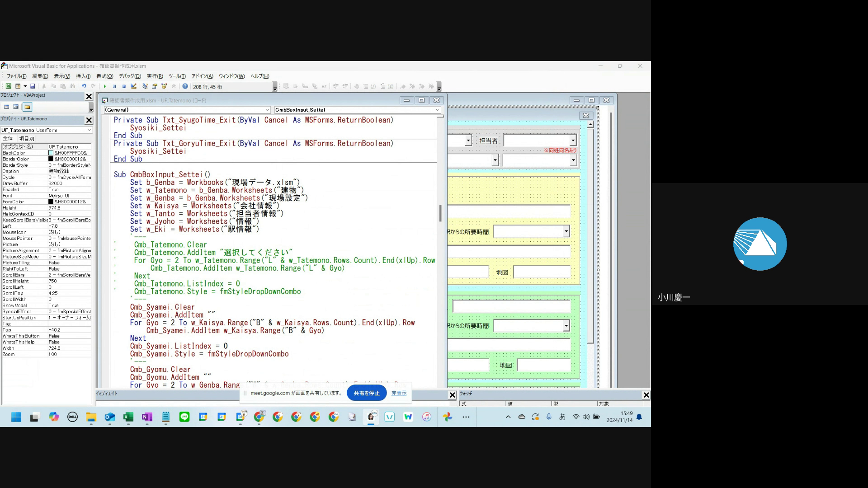Click the blue Help icon

click(x=185, y=86)
